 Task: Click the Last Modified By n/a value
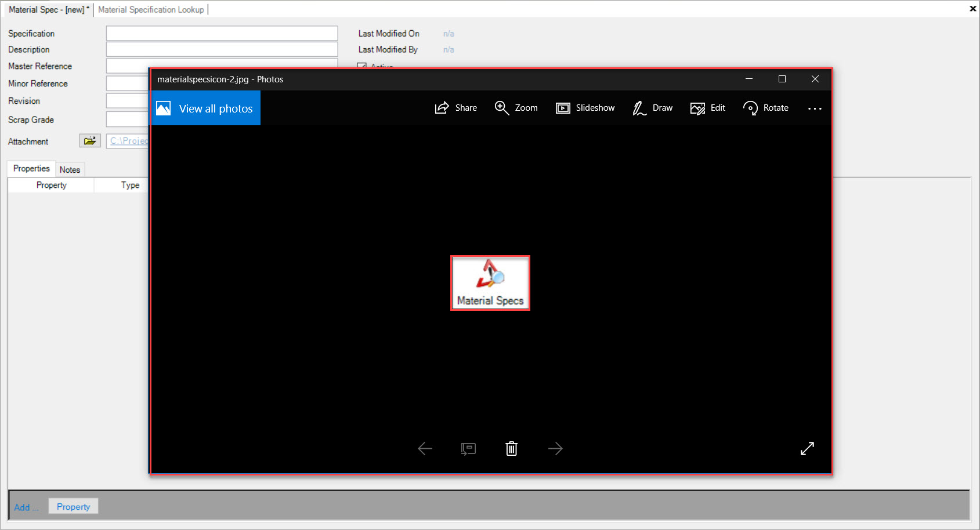[449, 50]
